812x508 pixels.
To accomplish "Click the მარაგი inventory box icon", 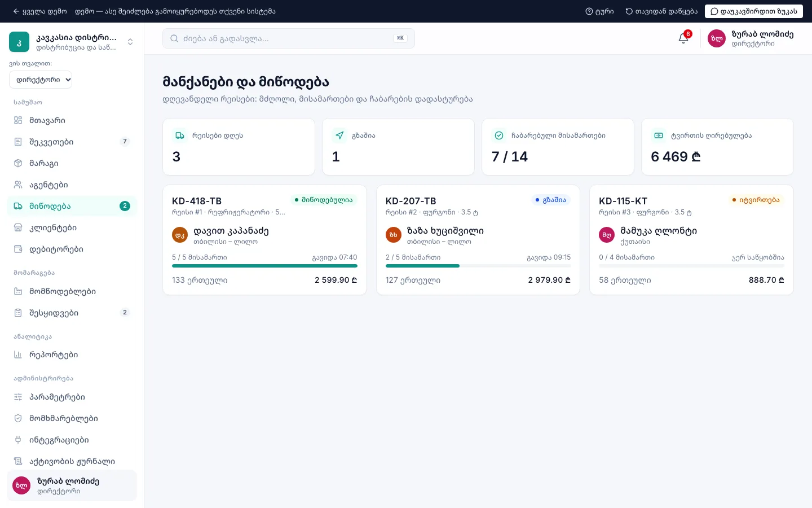I will 18,163.
